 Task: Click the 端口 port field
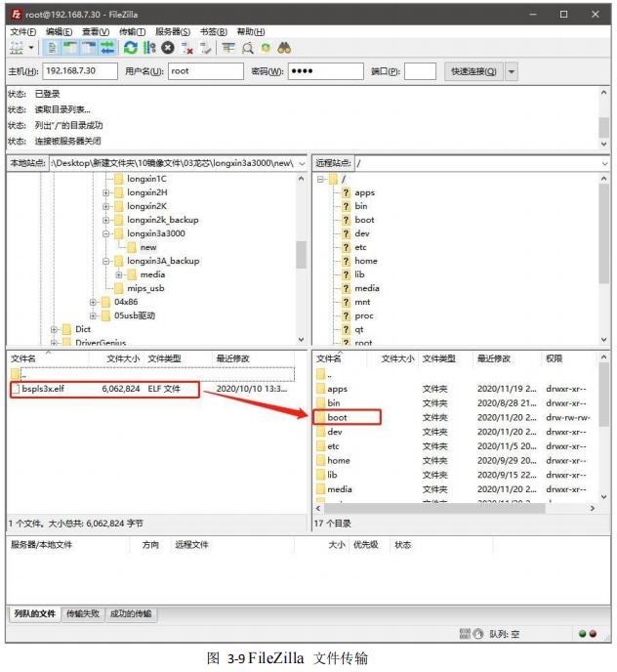420,71
